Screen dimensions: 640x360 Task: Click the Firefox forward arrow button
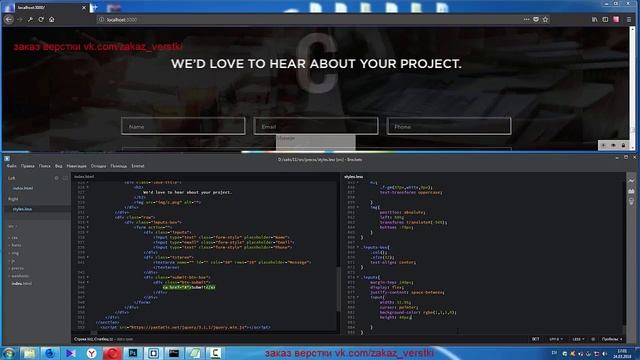coord(19,19)
